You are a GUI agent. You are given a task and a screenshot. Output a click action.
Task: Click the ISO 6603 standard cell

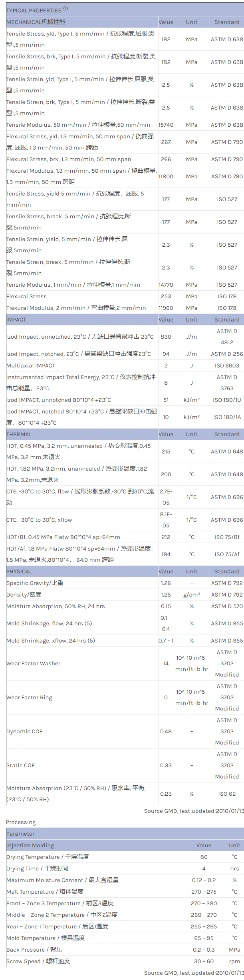click(227, 365)
